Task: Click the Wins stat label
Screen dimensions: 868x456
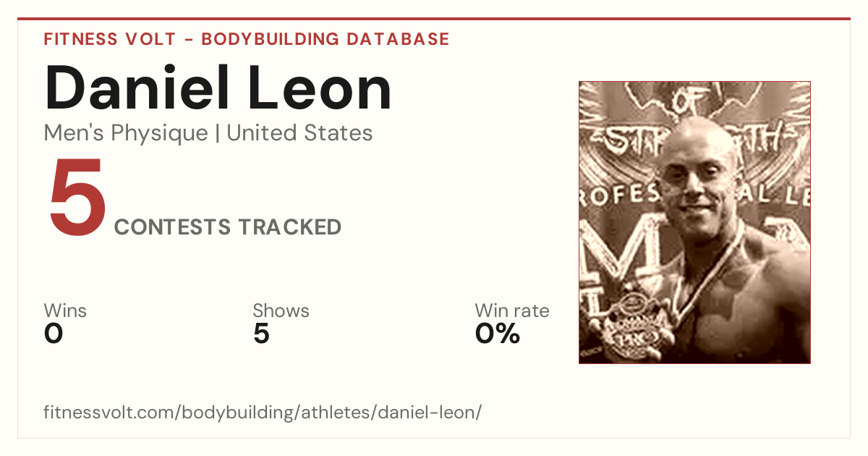Action: click(x=65, y=311)
